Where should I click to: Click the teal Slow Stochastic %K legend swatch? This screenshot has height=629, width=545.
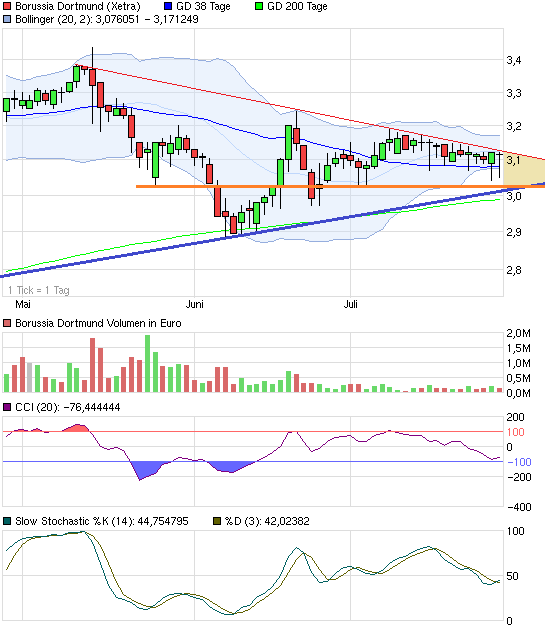[7, 521]
